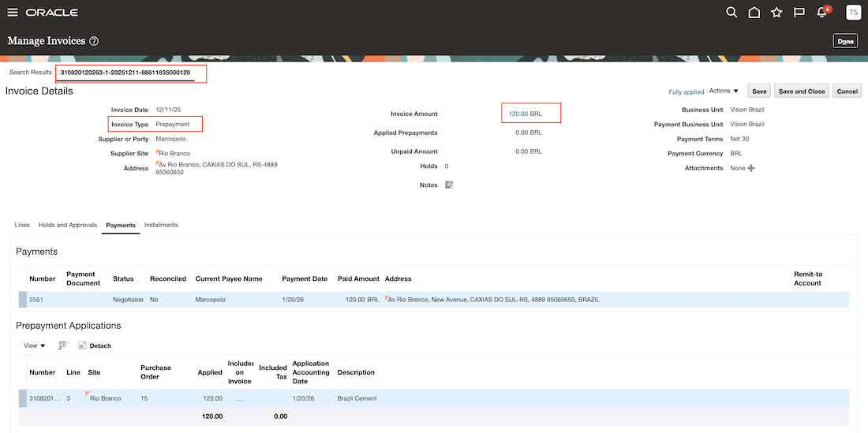Click the Payment Date column header
Image resolution: width=868 pixels, height=433 pixels.
(x=305, y=278)
